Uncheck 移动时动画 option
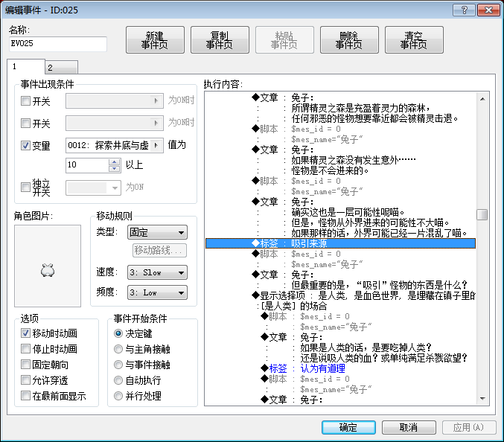The width and height of the screenshot is (504, 442). tap(25, 333)
